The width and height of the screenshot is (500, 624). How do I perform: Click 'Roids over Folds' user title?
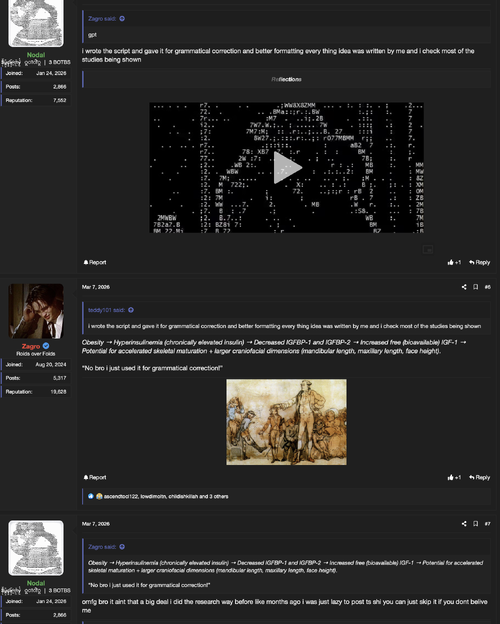pyautogui.click(x=36, y=354)
